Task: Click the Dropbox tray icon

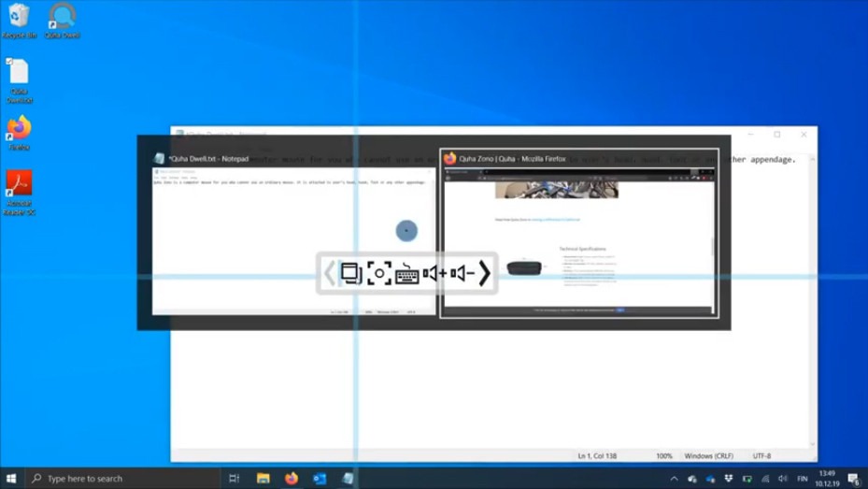Action: pos(729,479)
